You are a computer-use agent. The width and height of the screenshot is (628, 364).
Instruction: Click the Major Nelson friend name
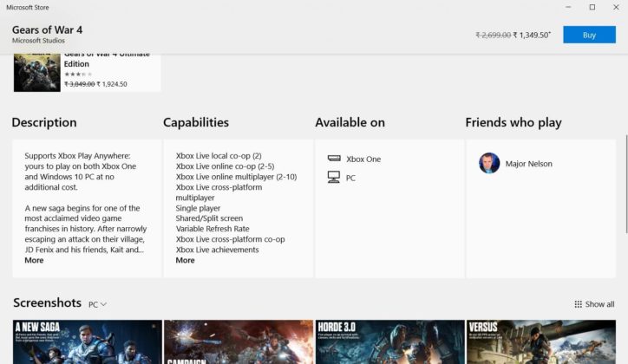[x=528, y=164]
